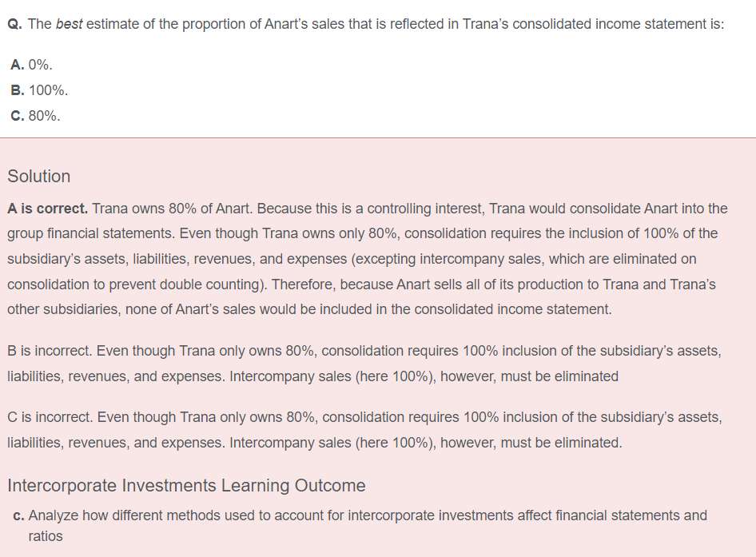This screenshot has height=557, width=756.
Task: Click the phrase 'Trana owns 80% of Anart'
Action: pyautogui.click(x=172, y=209)
